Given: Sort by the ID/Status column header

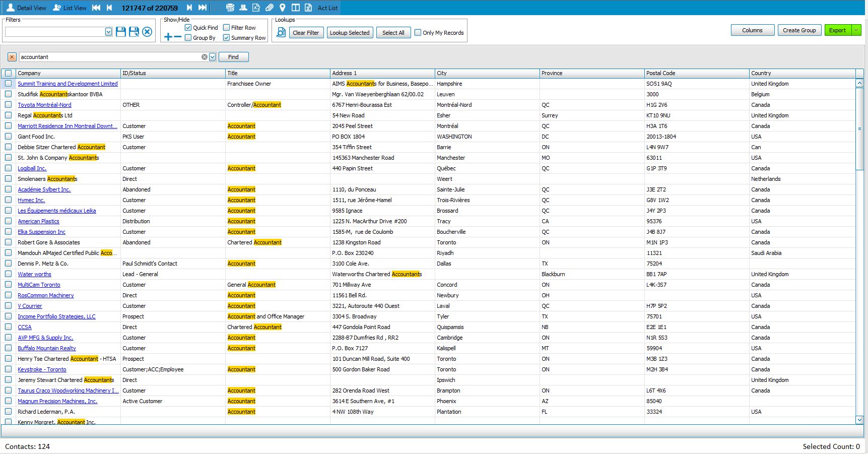Looking at the screenshot, I should tap(173, 73).
